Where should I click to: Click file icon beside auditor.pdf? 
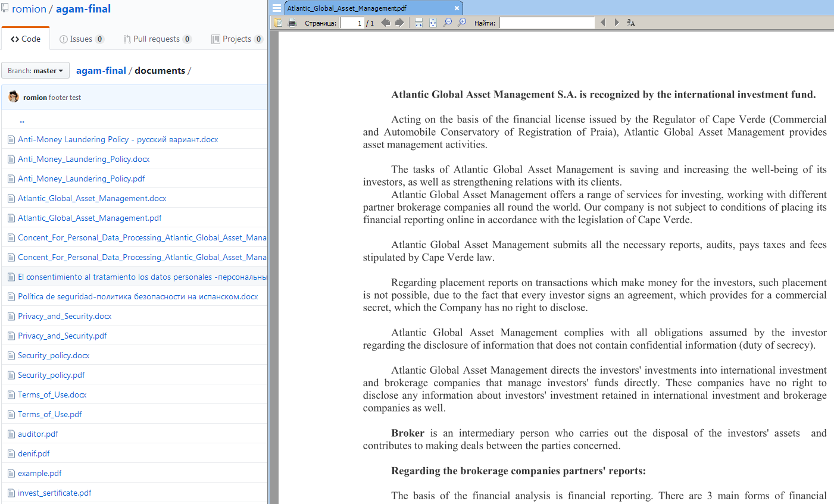coord(11,434)
